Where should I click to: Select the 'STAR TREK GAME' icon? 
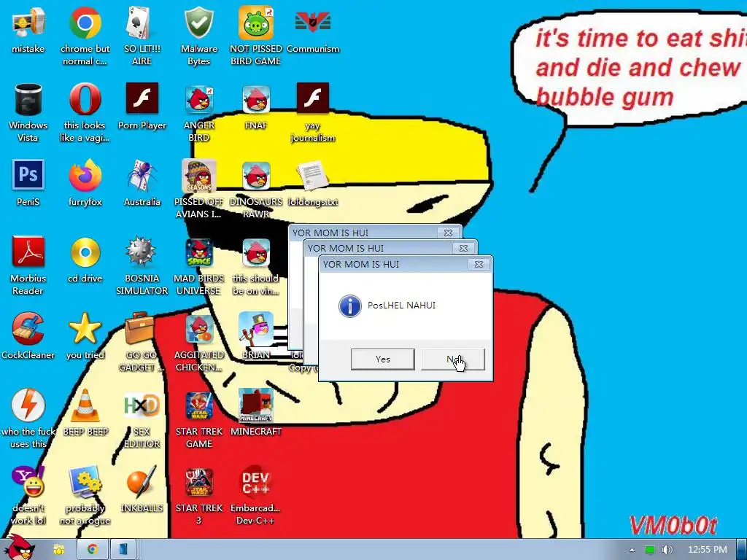coord(198,405)
